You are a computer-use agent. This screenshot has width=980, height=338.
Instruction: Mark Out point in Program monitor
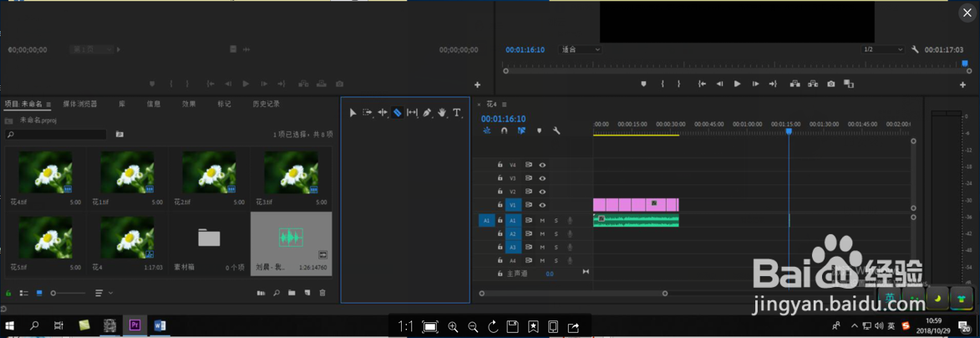678,84
